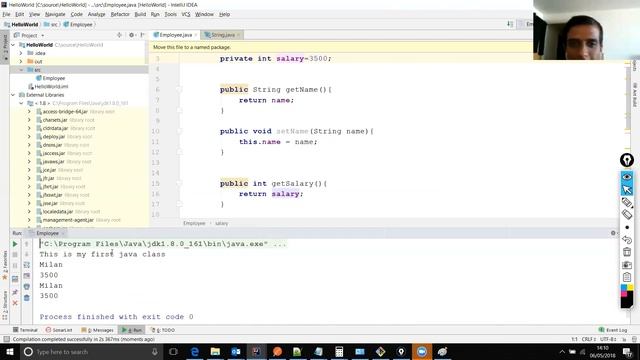The height and width of the screenshot is (360, 640).
Task: Click the tool window quick-access icon in status bar
Action: point(6,339)
